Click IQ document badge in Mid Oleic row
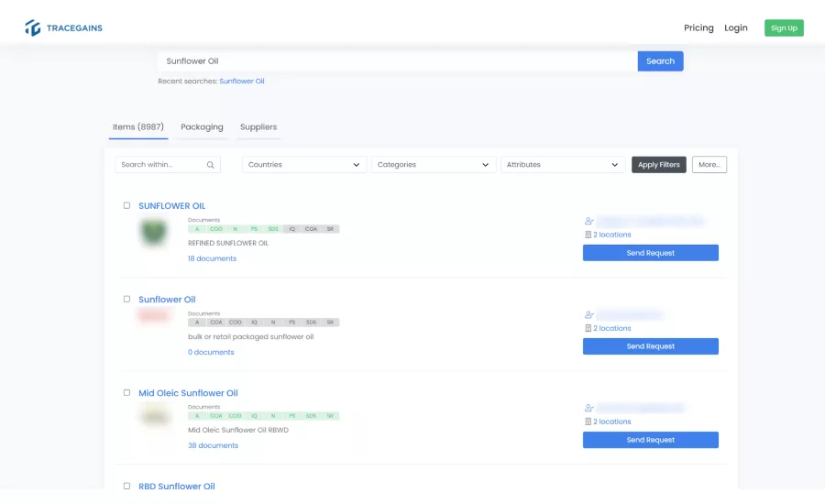This screenshot has height=504, width=825. (254, 416)
